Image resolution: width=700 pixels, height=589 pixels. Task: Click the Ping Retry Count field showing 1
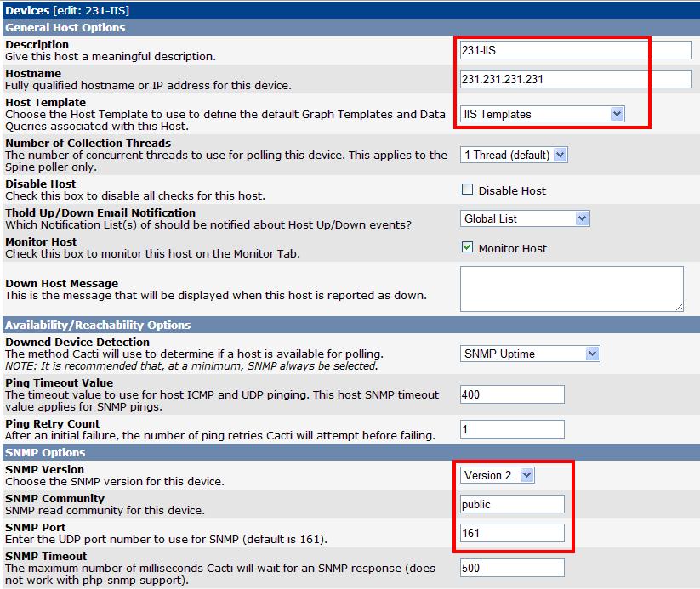[x=512, y=429]
